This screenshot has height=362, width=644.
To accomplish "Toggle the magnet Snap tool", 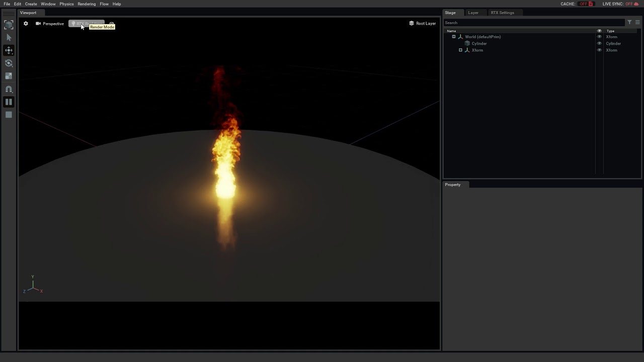I will pyautogui.click(x=9, y=89).
